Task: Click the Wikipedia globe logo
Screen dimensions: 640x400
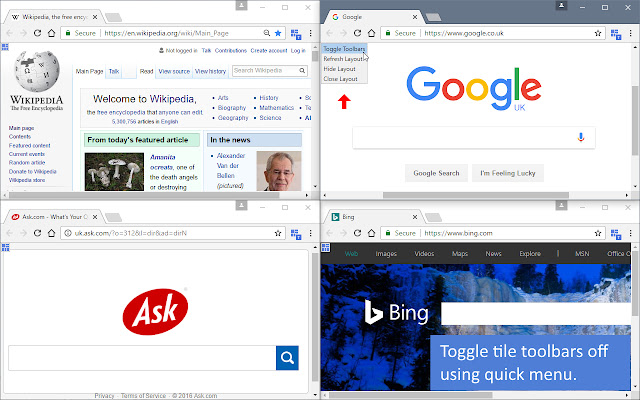Action: [x=37, y=71]
